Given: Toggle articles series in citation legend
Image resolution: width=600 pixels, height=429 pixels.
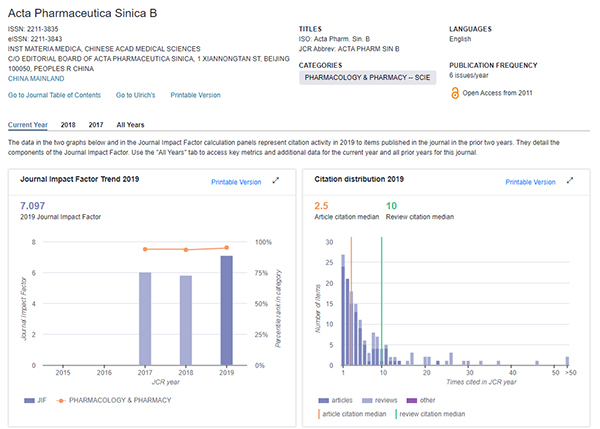Looking at the screenshot, I should 323,400.
